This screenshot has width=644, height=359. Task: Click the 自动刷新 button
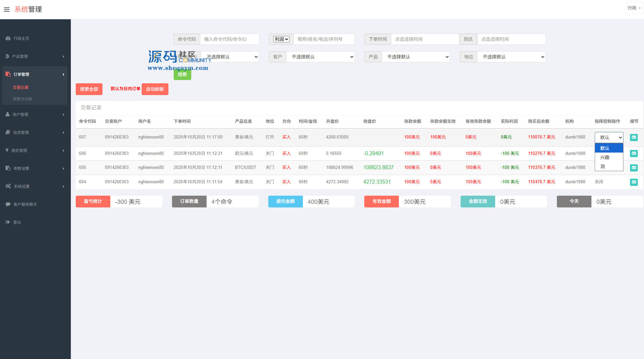(x=155, y=89)
